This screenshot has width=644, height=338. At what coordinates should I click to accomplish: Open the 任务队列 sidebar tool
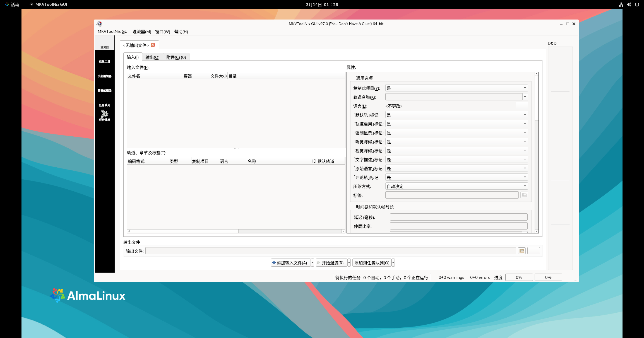(x=105, y=105)
